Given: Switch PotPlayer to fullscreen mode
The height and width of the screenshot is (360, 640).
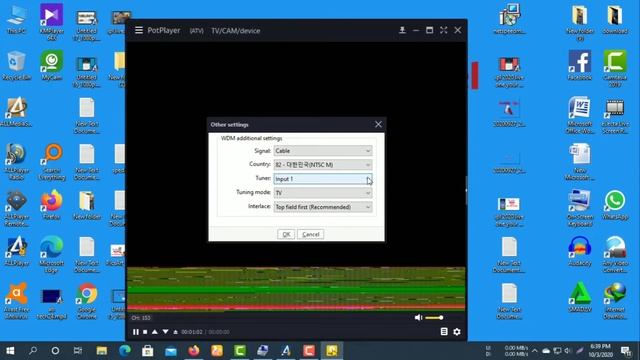Looking at the screenshot, I should [x=444, y=30].
